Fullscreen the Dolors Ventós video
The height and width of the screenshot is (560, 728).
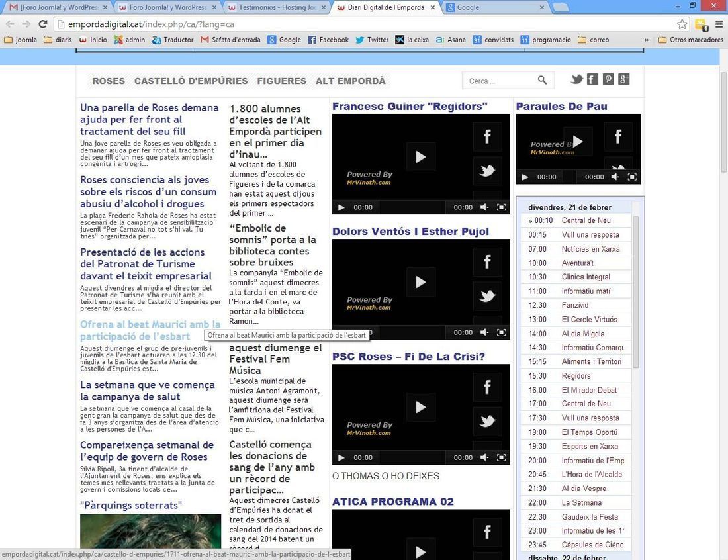[x=502, y=332]
